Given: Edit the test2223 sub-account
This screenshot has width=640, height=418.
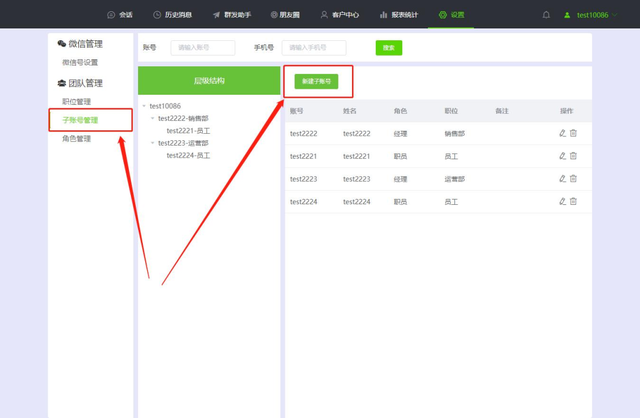Looking at the screenshot, I should [562, 178].
